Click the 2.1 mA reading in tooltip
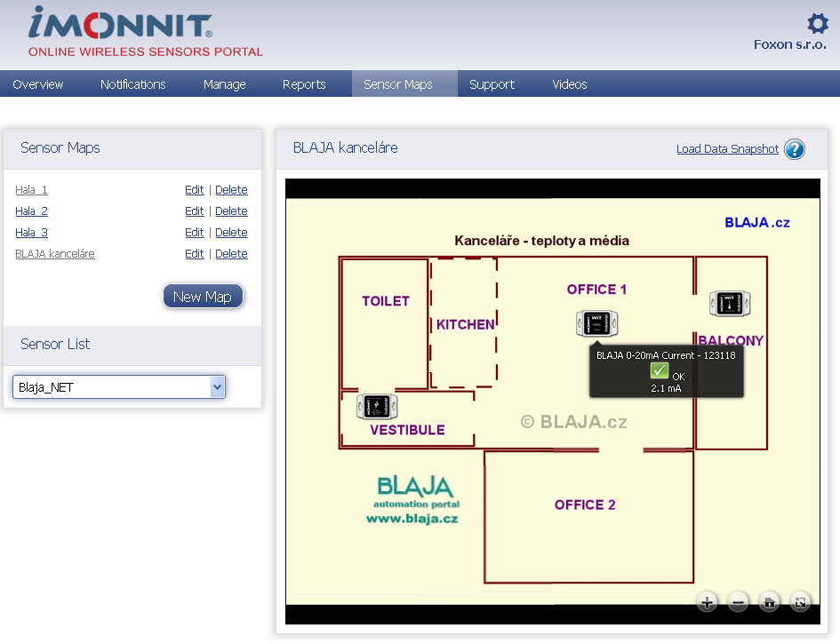 pyautogui.click(x=666, y=388)
